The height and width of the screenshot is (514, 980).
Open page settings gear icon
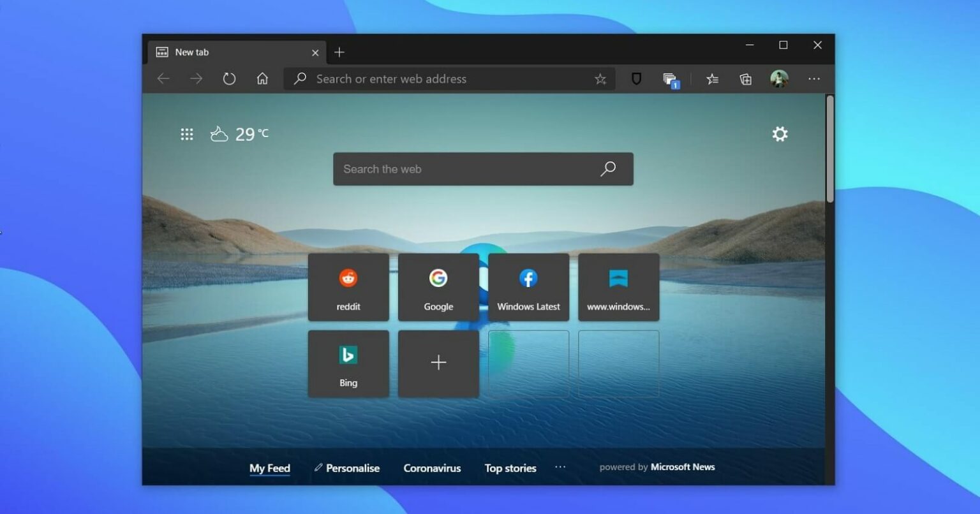tap(780, 134)
